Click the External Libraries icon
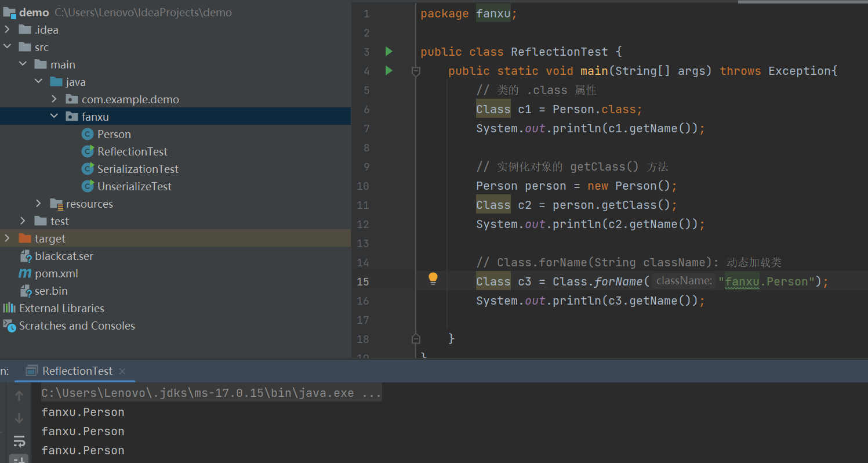868x463 pixels. coord(9,308)
